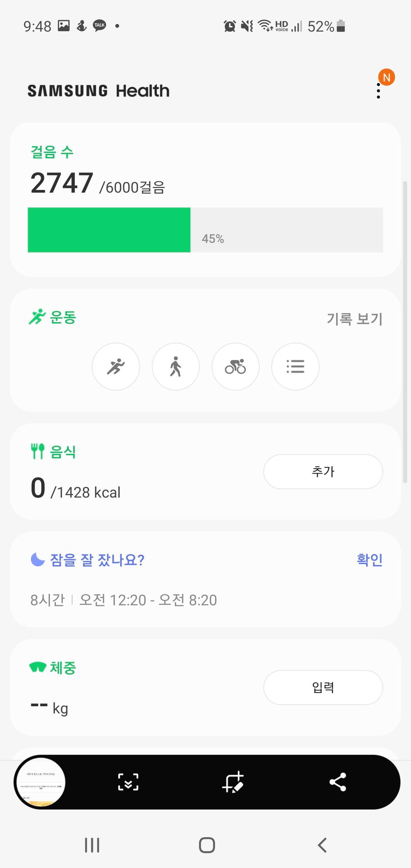411x868 pixels.
Task: Share the captured screenshot
Action: pos(338,782)
